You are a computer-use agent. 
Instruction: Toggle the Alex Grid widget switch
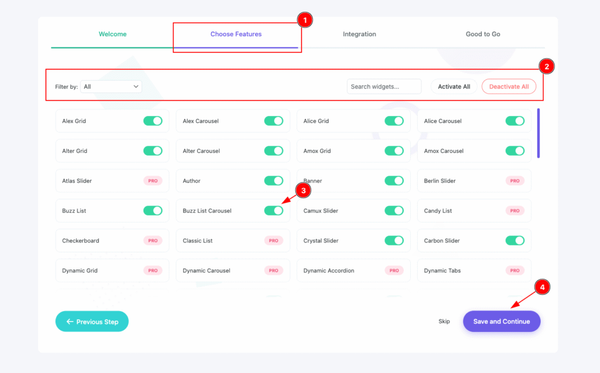pyautogui.click(x=153, y=121)
